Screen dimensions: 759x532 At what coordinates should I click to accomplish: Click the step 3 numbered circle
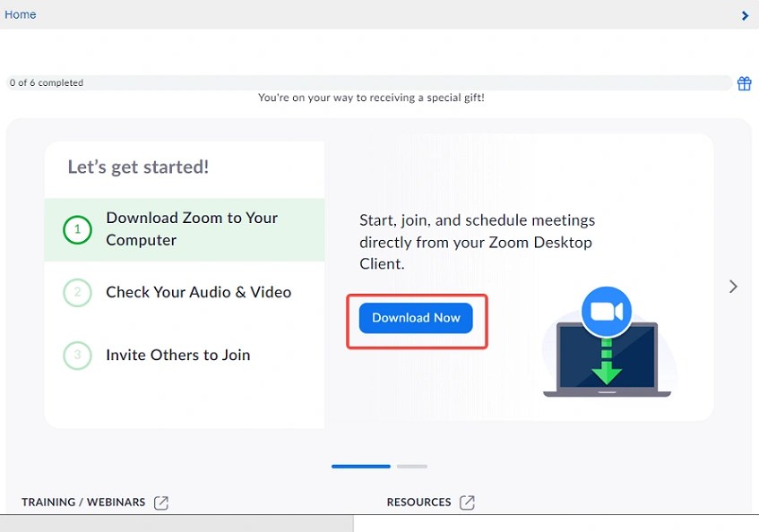point(77,356)
